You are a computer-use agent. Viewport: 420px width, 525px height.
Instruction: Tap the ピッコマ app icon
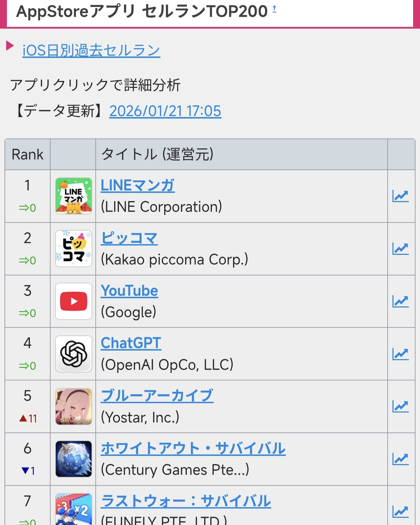(x=74, y=249)
